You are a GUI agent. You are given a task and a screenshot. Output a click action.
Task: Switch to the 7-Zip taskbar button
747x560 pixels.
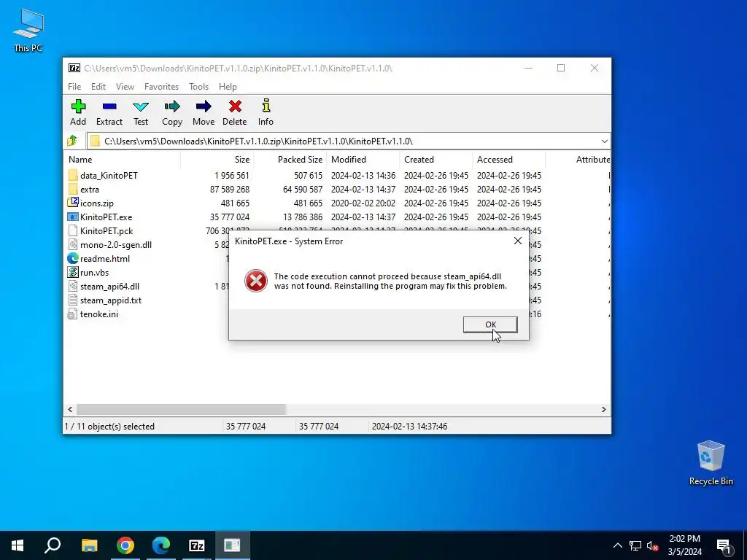point(197,545)
